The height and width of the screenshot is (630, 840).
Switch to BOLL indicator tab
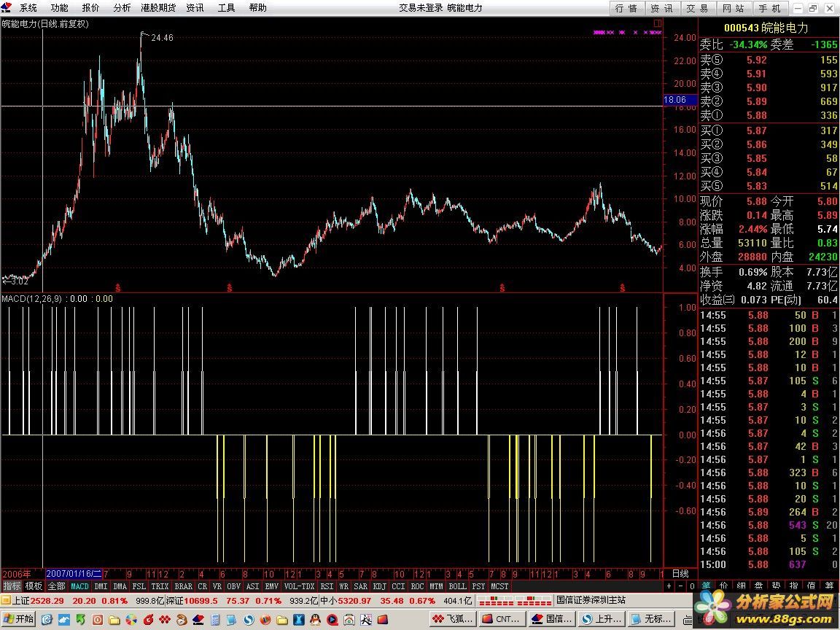pos(457,586)
